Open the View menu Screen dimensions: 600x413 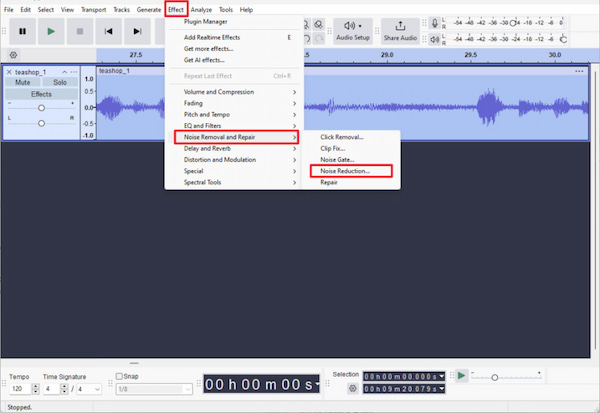pyautogui.click(x=67, y=10)
